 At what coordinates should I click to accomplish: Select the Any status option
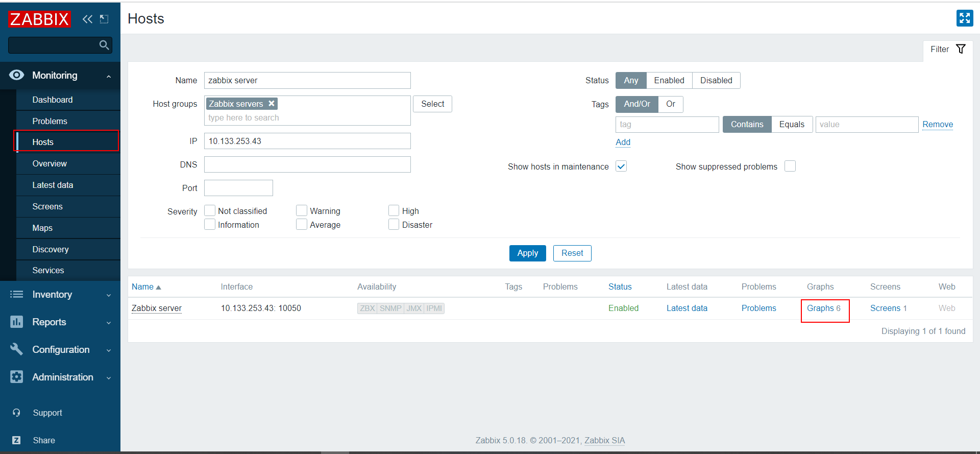[631, 80]
